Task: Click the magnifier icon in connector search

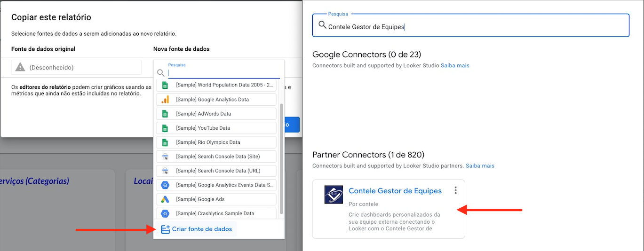Action: 322,25
